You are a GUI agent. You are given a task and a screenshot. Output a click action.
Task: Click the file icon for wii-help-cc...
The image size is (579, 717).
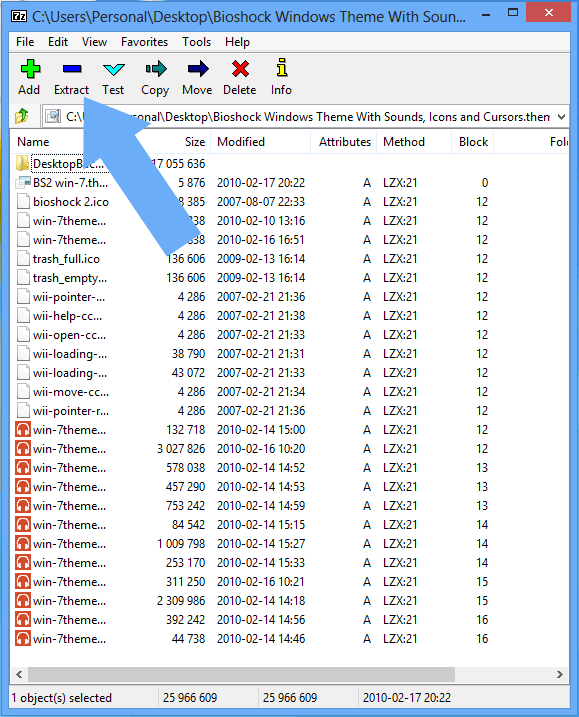pyautogui.click(x=23, y=316)
